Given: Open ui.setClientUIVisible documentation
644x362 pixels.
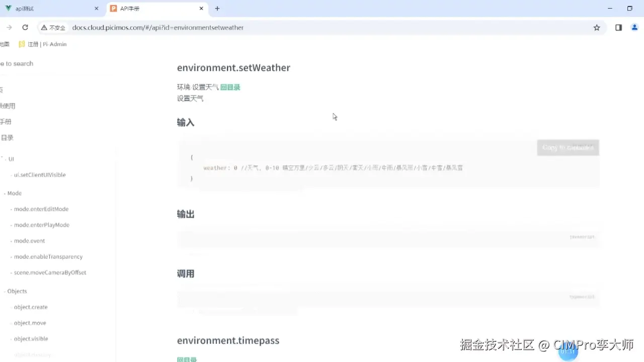Looking at the screenshot, I should (x=39, y=174).
